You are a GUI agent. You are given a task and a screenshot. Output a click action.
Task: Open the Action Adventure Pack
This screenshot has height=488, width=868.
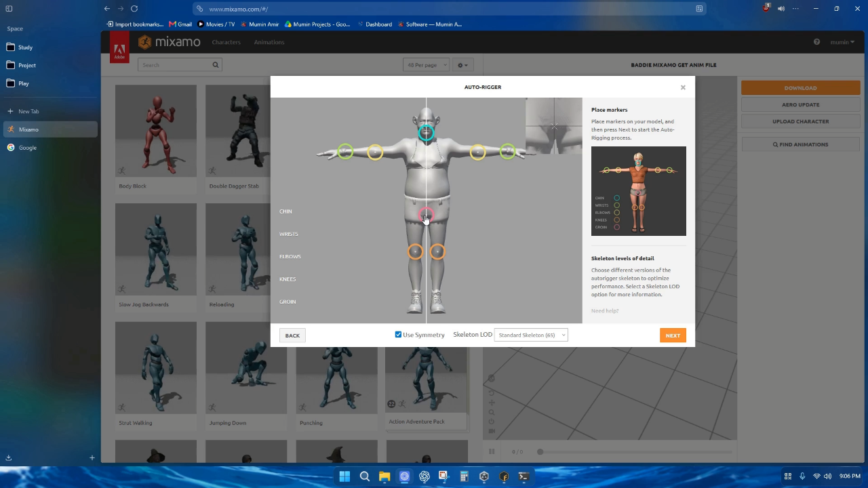(426, 380)
